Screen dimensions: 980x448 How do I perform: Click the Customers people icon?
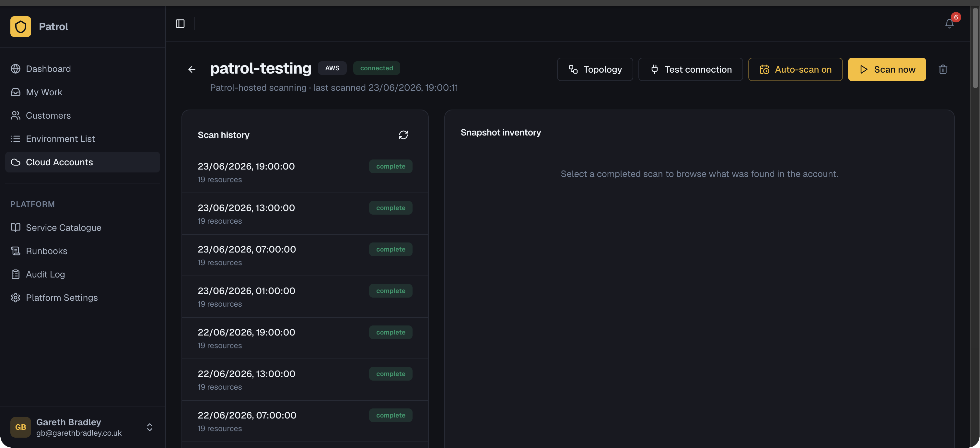(16, 115)
